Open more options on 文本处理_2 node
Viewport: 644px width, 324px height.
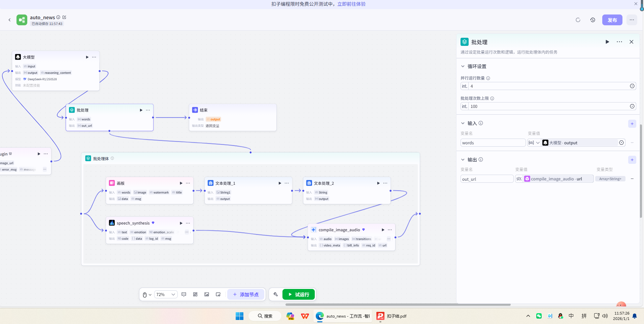click(385, 183)
